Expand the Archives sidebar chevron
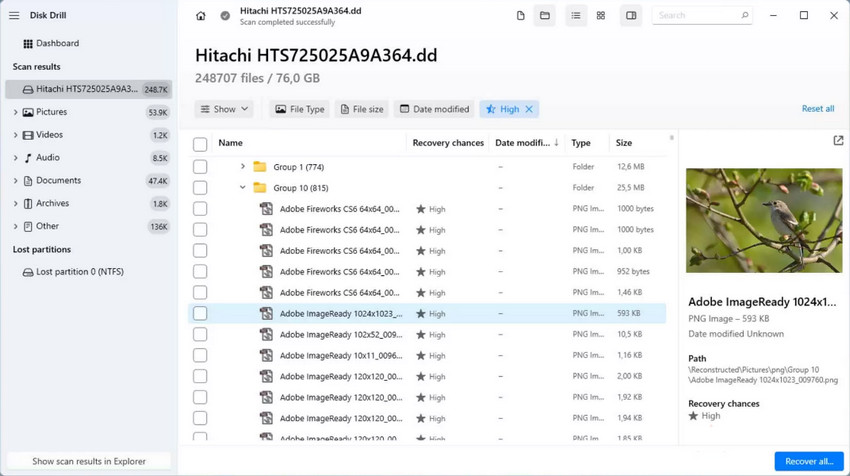The width and height of the screenshot is (850, 476). pyautogui.click(x=15, y=203)
